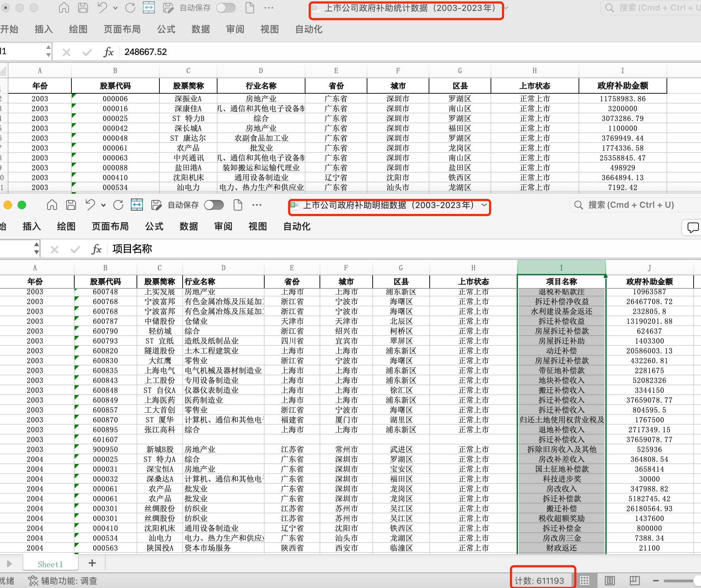
Task: Switch to Page Layout view icon
Action: (x=610, y=581)
